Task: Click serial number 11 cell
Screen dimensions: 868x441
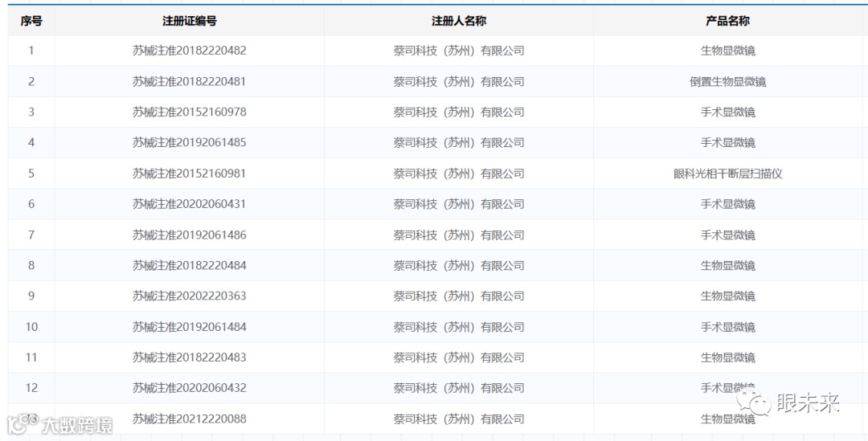Action: (31, 357)
